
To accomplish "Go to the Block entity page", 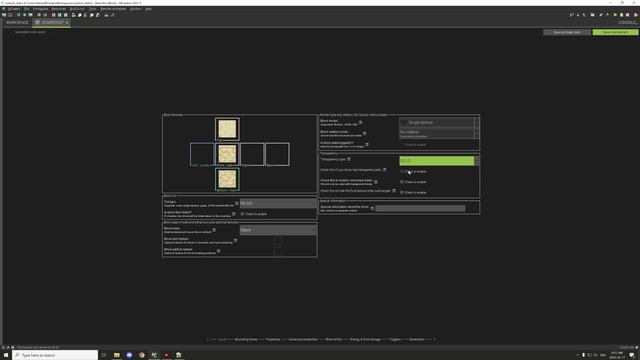I will 334,339.
